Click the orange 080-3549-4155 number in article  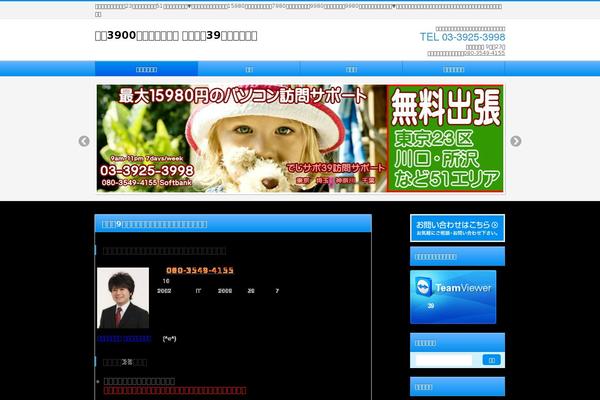point(200,270)
